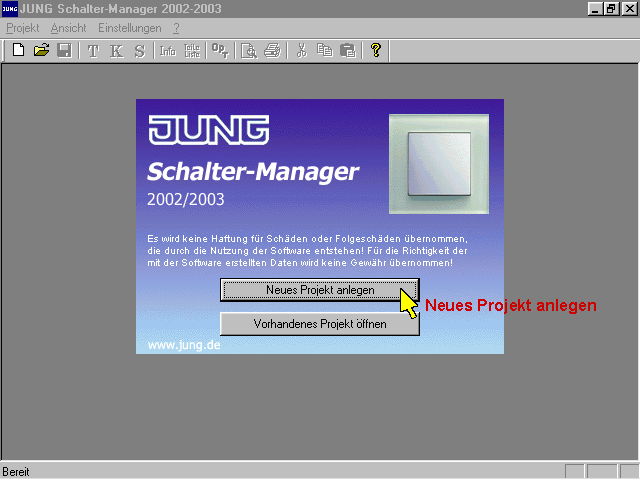The height and width of the screenshot is (480, 640).
Task: Open the Ansicht menu
Action: (69, 28)
